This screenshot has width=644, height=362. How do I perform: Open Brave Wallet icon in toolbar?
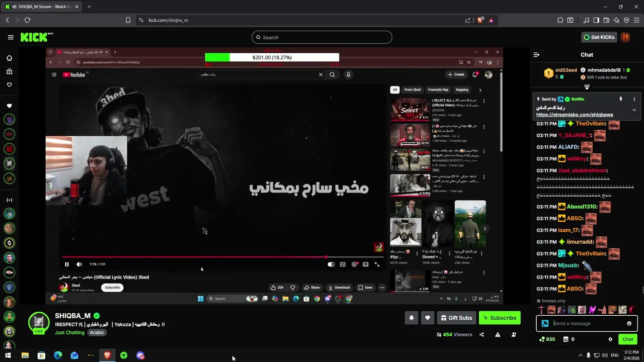coord(606,20)
